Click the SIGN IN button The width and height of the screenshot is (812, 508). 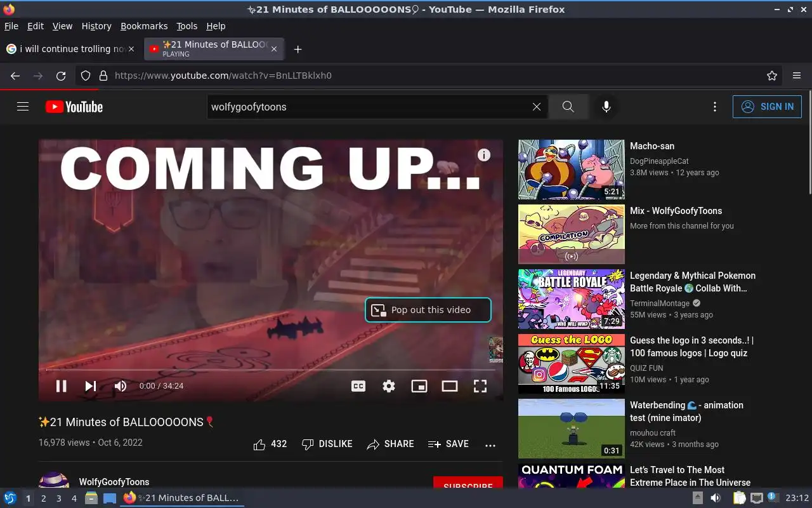(767, 107)
